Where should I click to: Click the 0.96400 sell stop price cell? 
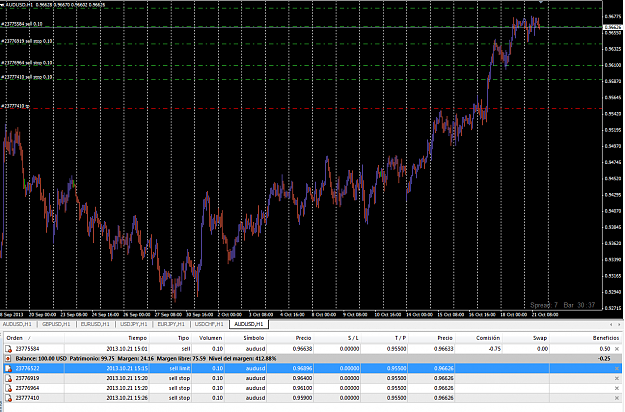[302, 378]
